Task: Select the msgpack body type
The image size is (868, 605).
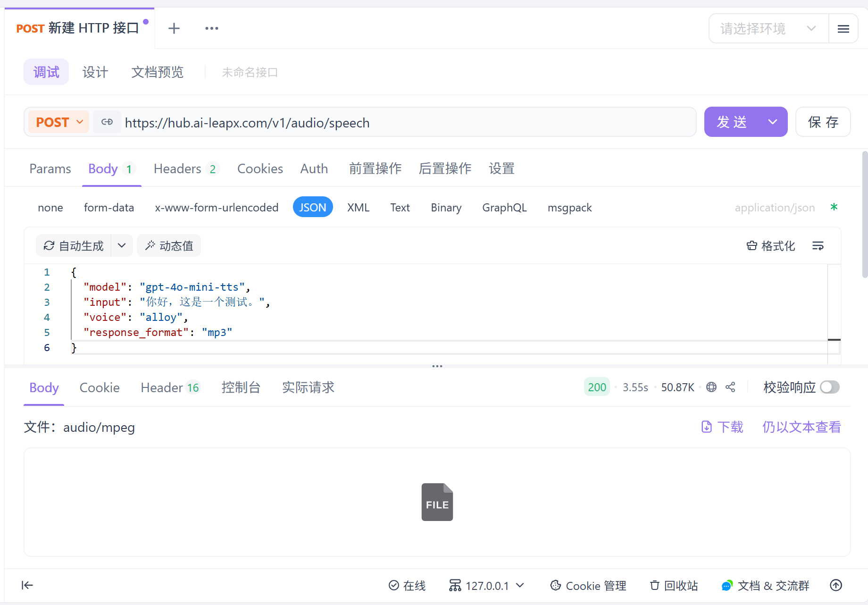Action: [570, 208]
